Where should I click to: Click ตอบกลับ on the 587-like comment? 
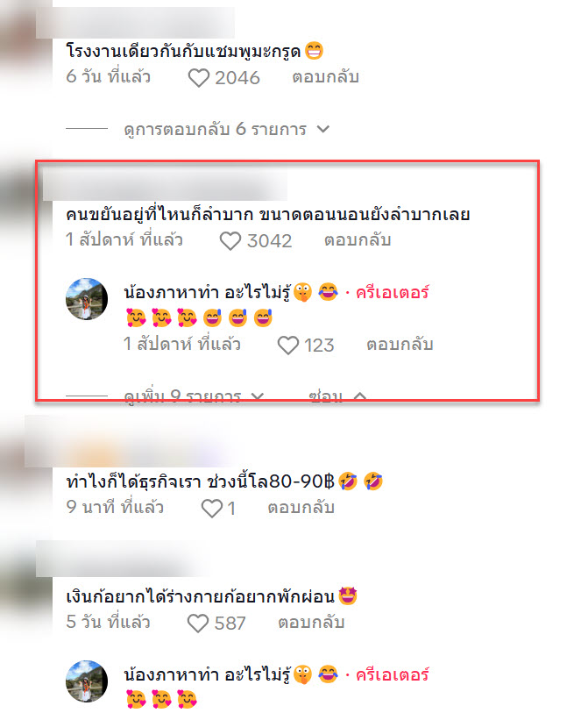coord(311,623)
